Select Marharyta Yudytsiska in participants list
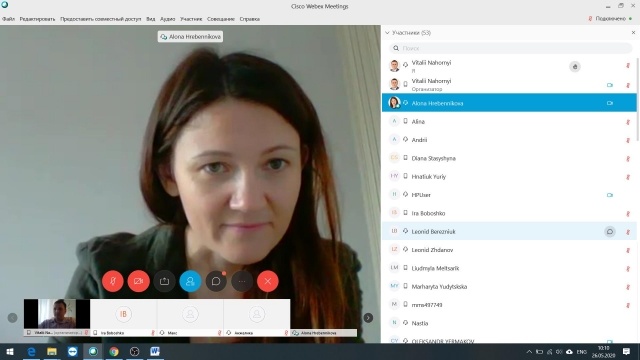The height and width of the screenshot is (360, 640). point(509,287)
